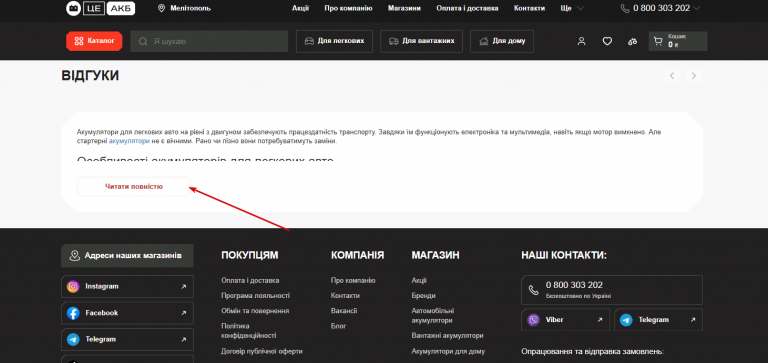Screen dimensions: 768x363
Task: Click the Telegram icon in the Наші контакти block
Action: [x=626, y=320]
